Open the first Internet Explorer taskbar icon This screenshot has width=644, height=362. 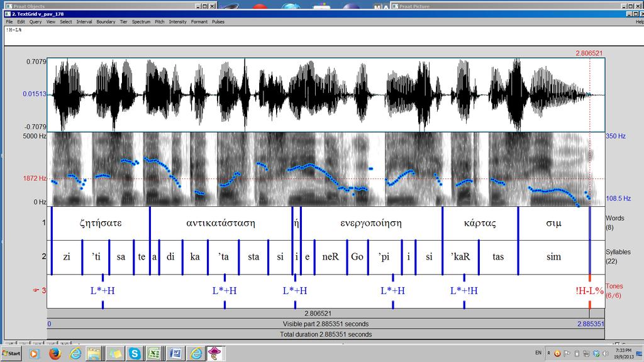[x=75, y=353]
